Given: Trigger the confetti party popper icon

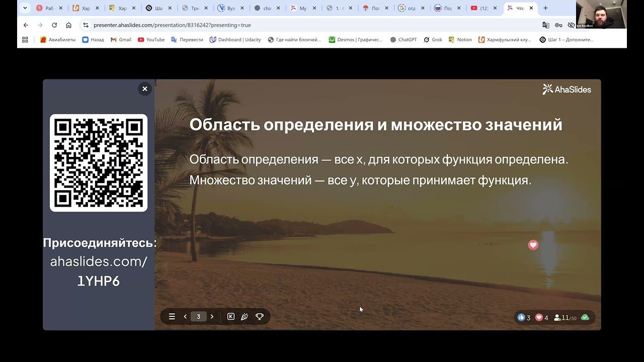Looking at the screenshot, I should 245,317.
